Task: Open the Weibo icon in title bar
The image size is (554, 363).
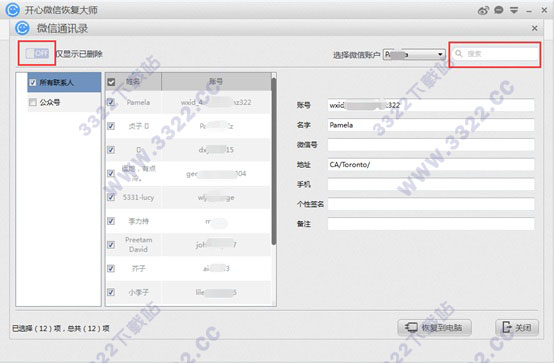Action: [483, 11]
